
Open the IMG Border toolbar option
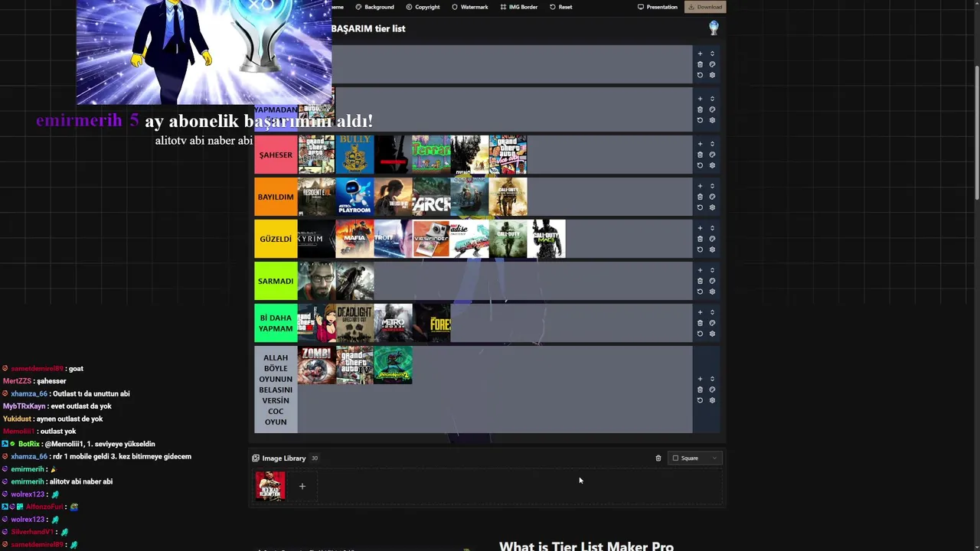point(519,7)
